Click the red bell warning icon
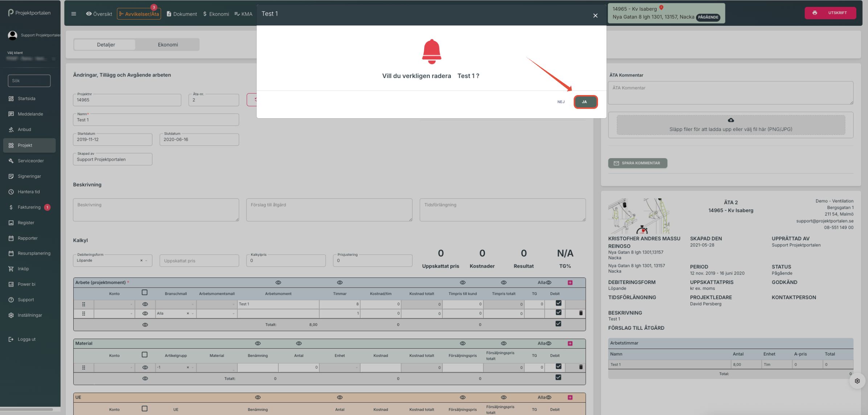 pos(431,52)
